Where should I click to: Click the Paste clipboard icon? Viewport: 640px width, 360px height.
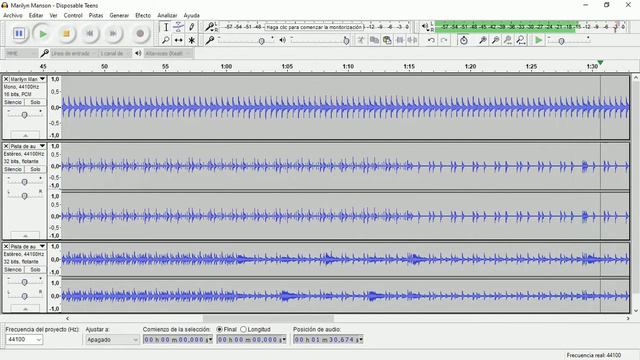[387, 40]
